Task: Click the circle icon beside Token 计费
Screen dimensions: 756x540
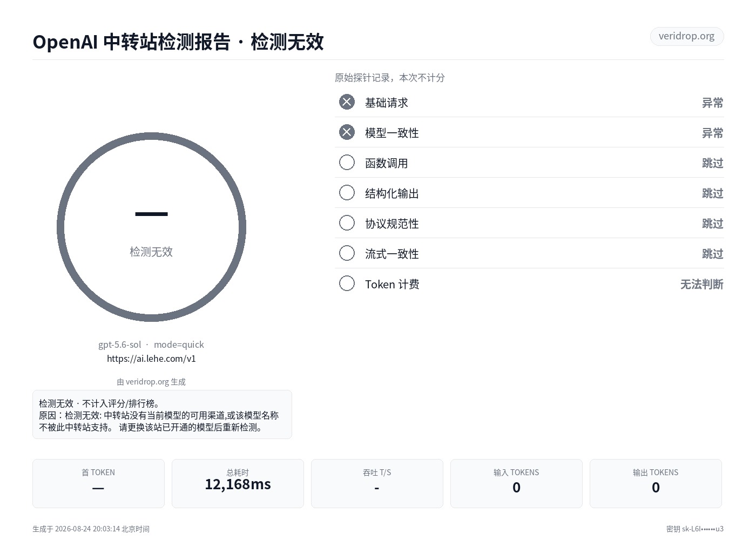Action: [x=347, y=283]
